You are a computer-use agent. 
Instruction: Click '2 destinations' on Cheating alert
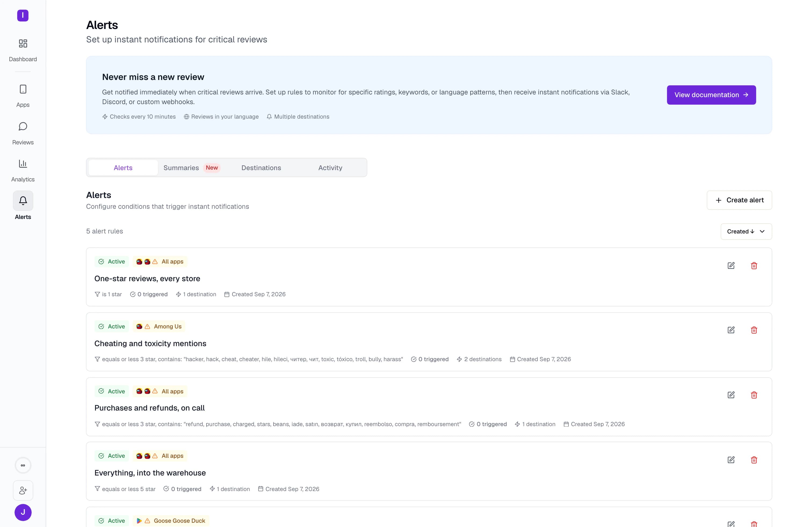coord(479,359)
